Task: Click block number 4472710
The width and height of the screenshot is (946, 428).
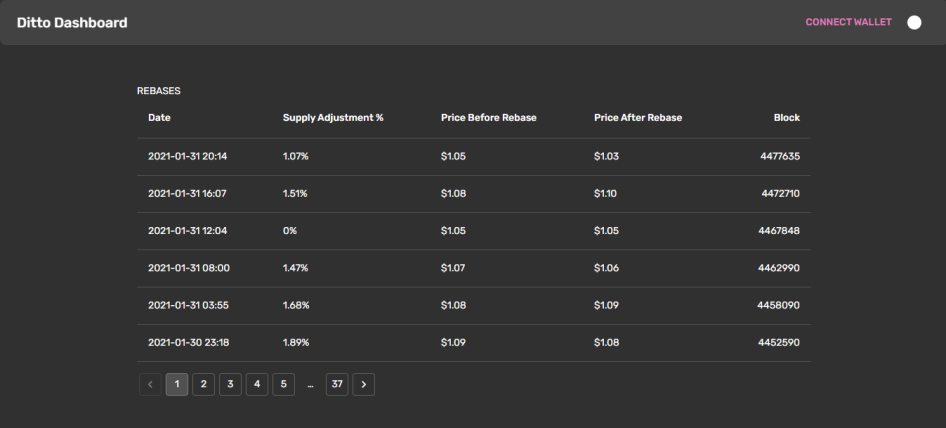Action: pos(781,194)
